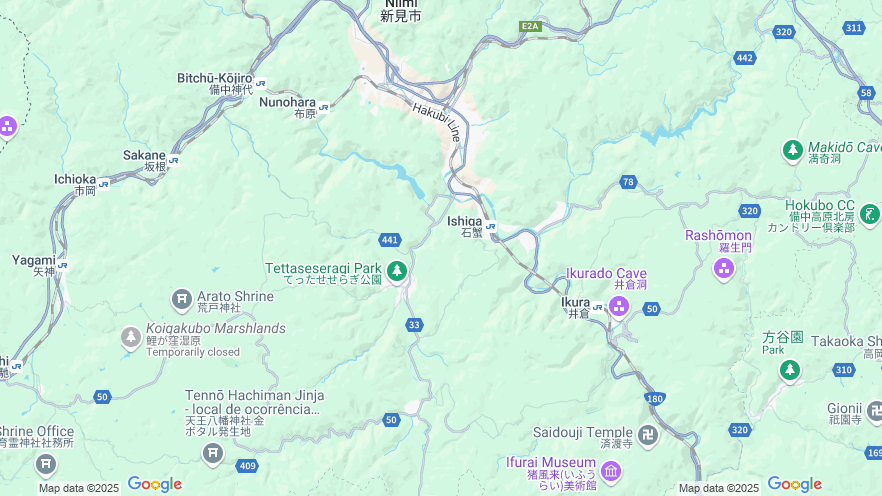Click the Ishiga JR station icon

tap(490, 227)
